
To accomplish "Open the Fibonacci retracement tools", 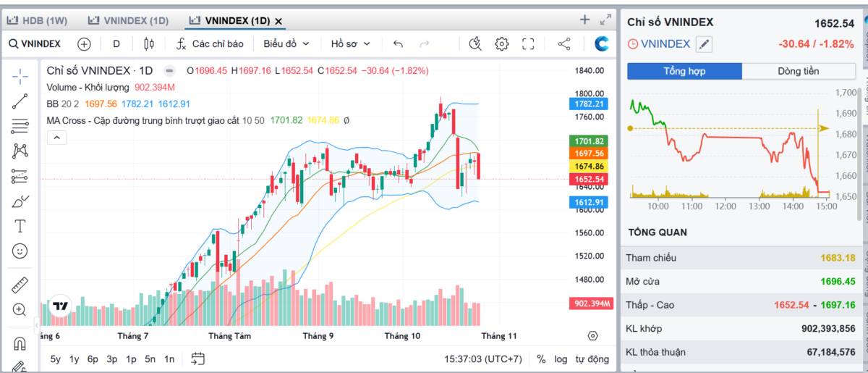I will 20,126.
